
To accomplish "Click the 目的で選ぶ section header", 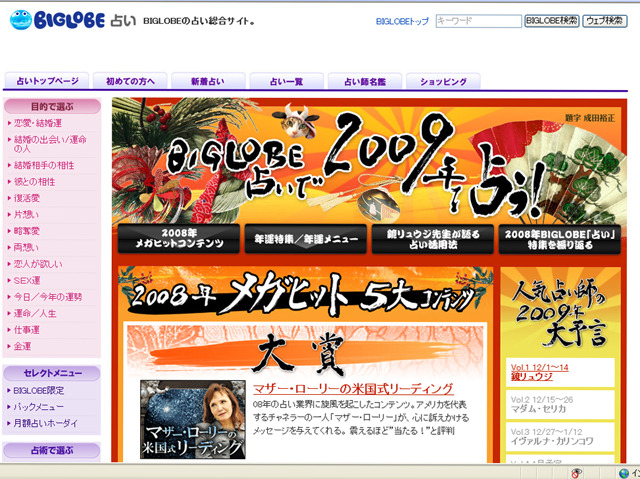I will (52, 106).
